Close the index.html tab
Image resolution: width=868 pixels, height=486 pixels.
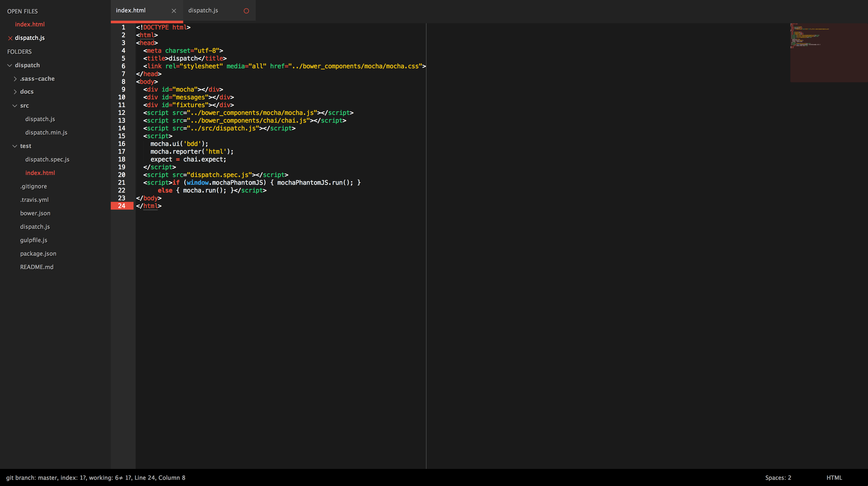174,11
